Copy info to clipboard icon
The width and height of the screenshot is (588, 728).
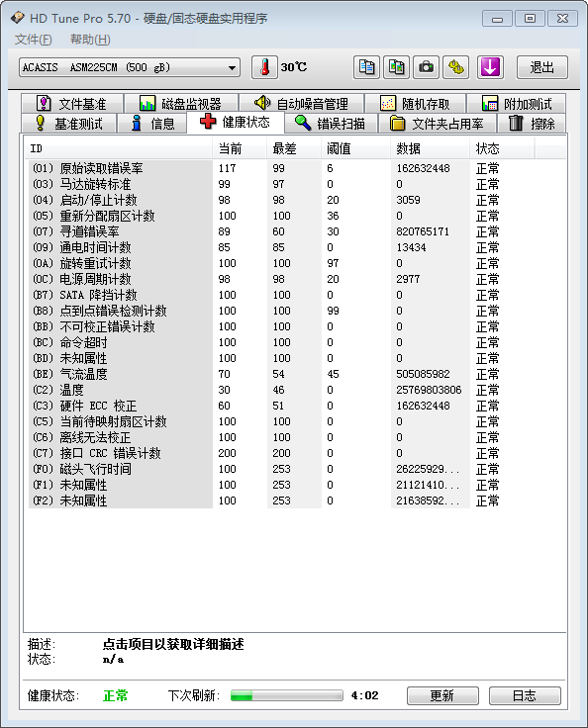366,67
